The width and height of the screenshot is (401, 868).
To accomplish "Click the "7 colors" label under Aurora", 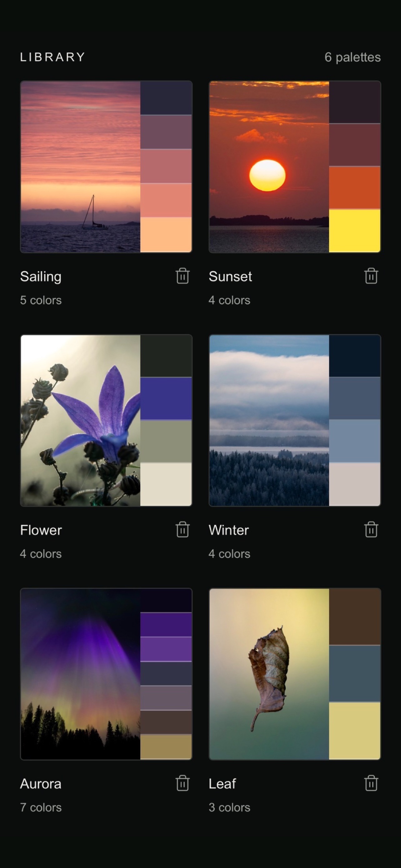I will 41,807.
